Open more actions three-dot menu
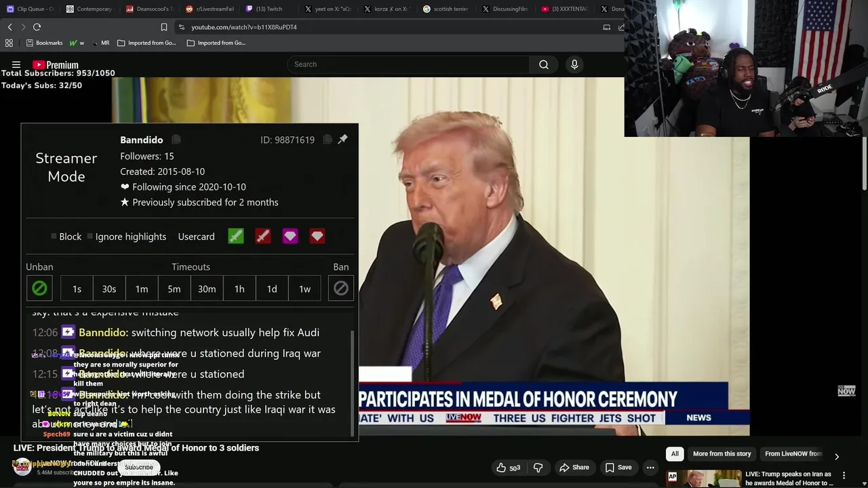The height and width of the screenshot is (488, 868). (x=650, y=467)
